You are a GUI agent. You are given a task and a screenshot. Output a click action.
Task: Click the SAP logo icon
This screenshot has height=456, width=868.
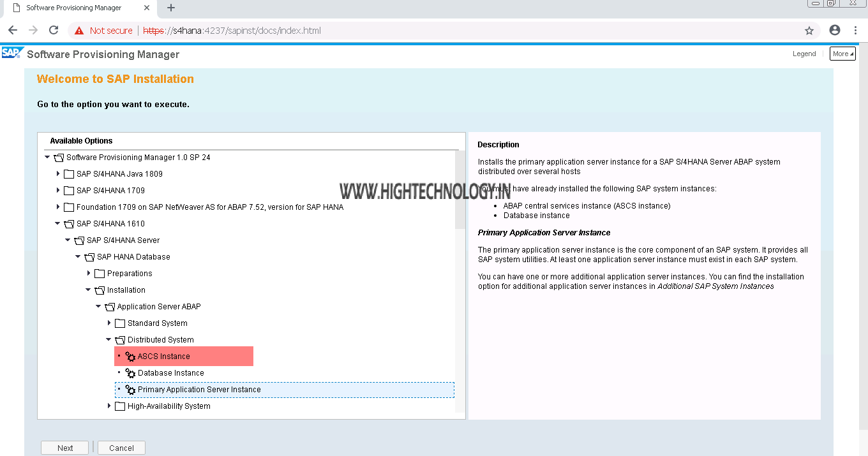pyautogui.click(x=13, y=53)
